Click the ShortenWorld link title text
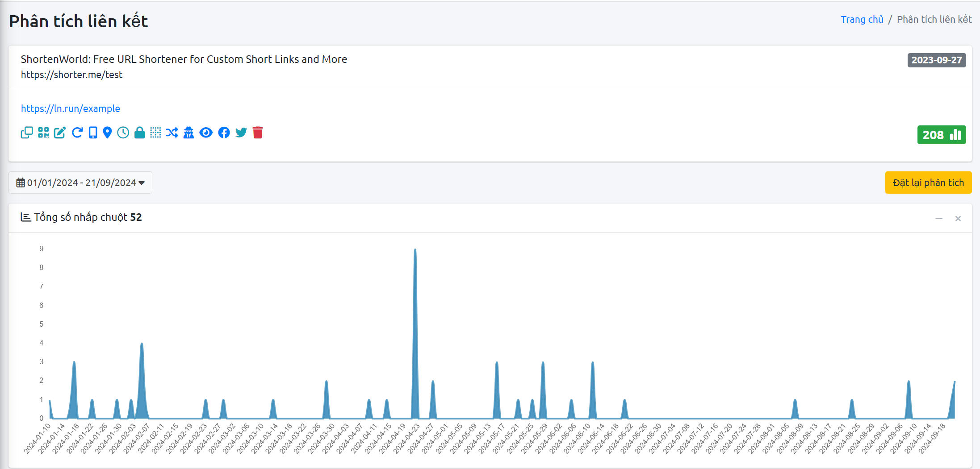The width and height of the screenshot is (980, 469). (x=184, y=59)
